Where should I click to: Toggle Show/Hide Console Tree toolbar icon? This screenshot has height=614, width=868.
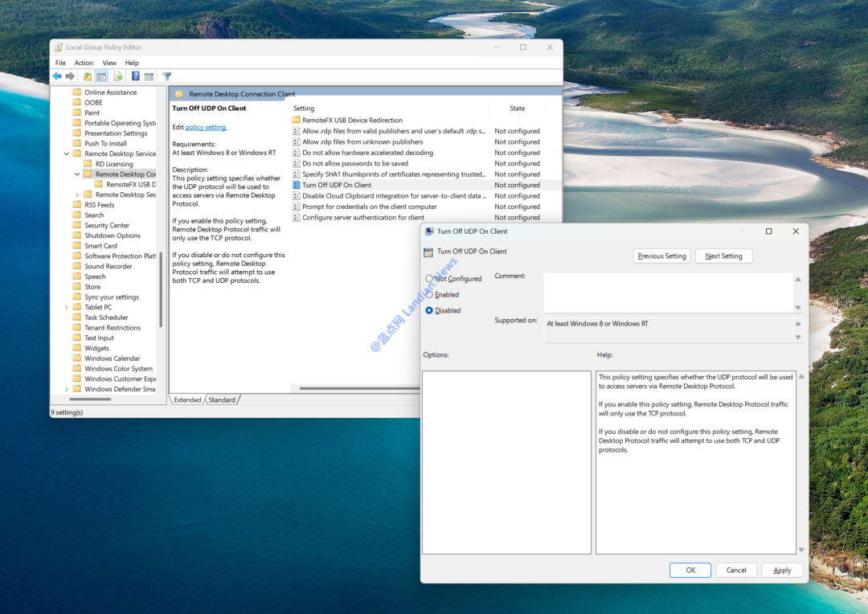click(101, 76)
